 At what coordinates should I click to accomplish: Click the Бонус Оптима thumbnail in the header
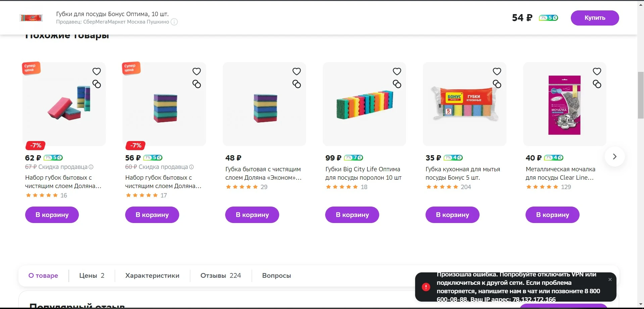coord(31,18)
